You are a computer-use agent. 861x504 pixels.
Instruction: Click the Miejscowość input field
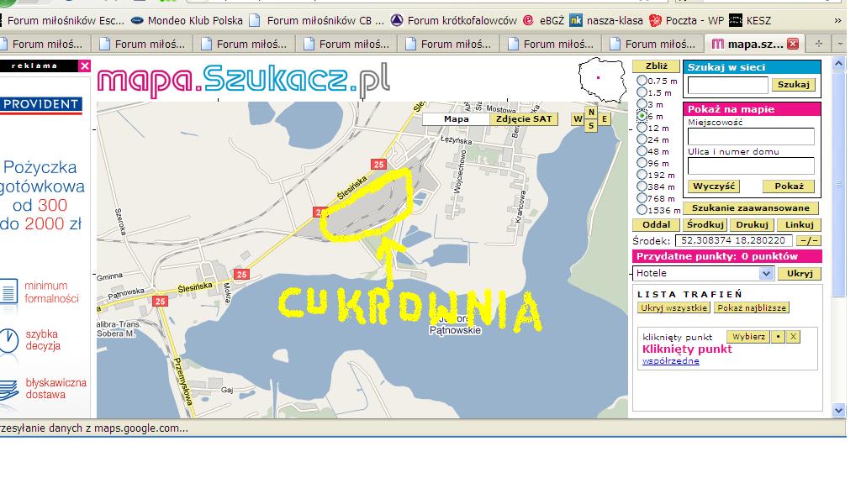tap(751, 136)
